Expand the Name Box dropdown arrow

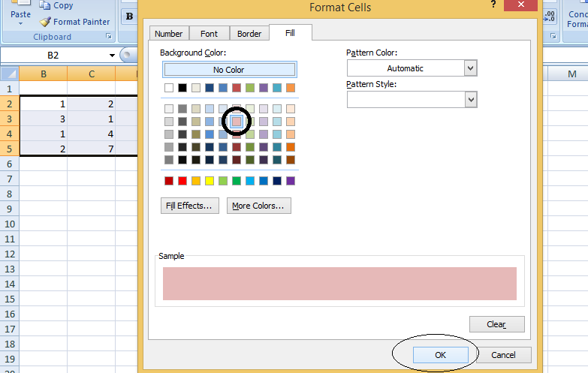112,56
